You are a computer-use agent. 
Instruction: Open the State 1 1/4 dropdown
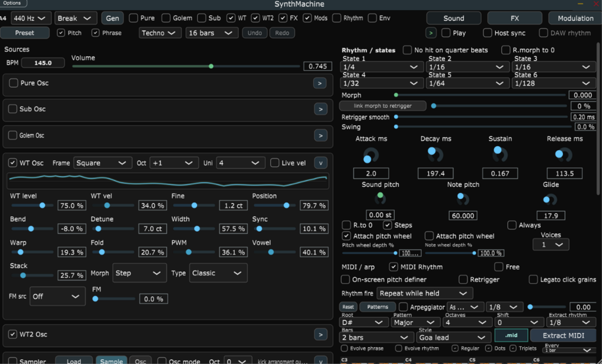tap(382, 66)
